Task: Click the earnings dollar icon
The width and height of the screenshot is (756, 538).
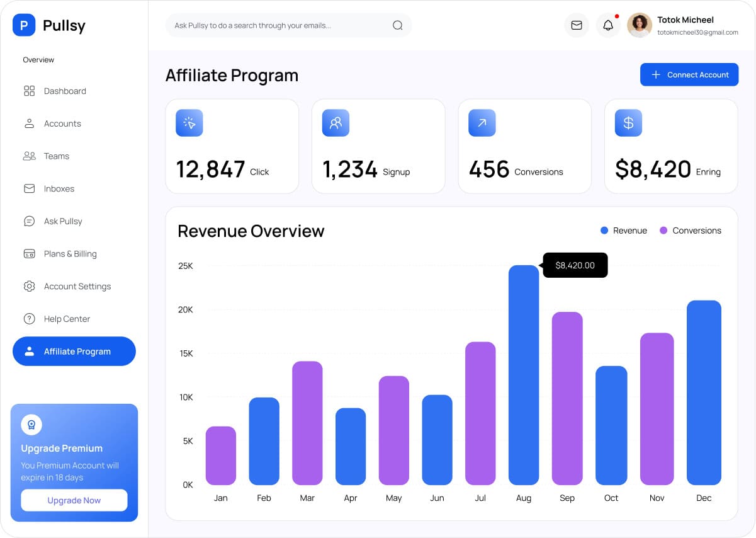Action: tap(628, 123)
